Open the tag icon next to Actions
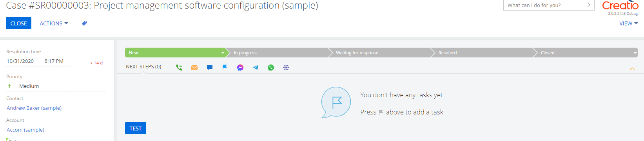 tap(84, 23)
